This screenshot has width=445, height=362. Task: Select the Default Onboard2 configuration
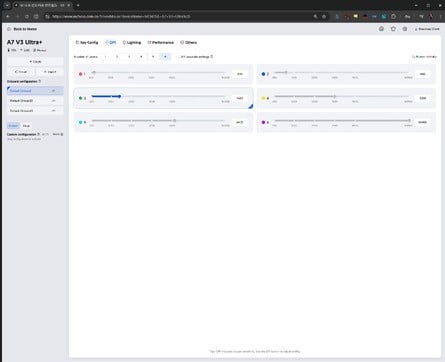coord(35,101)
